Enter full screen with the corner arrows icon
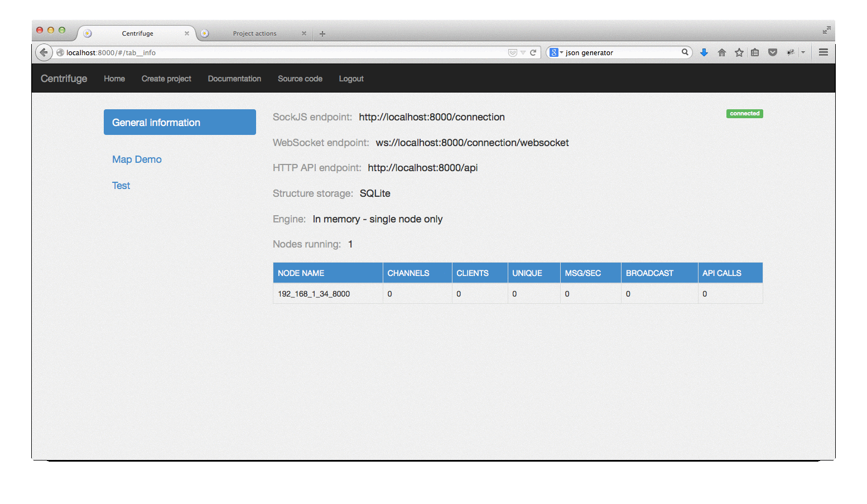 pos(826,30)
